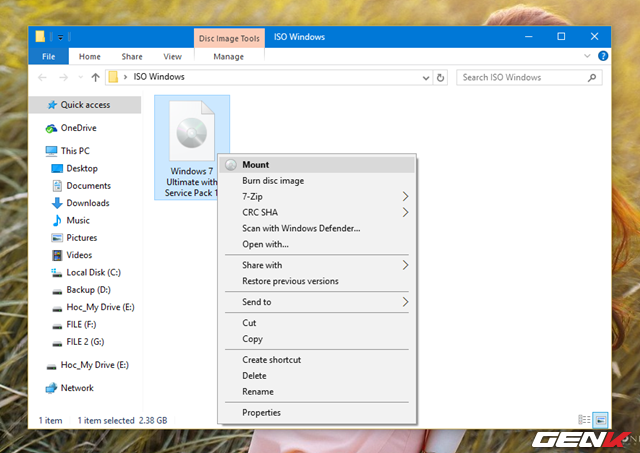Go up one folder level

pyautogui.click(x=95, y=77)
